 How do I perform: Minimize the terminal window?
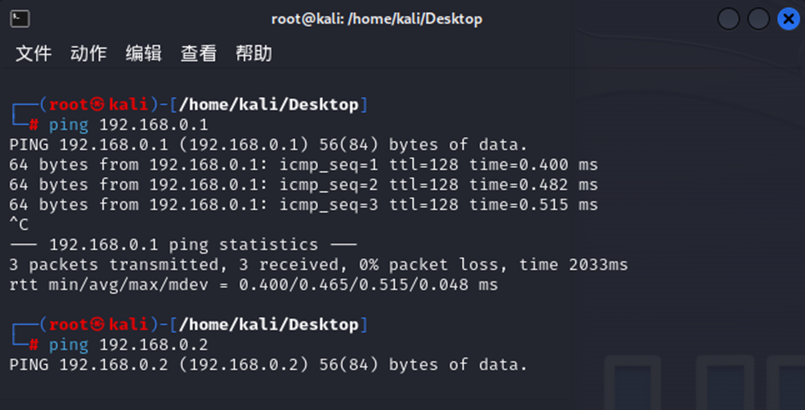[729, 19]
